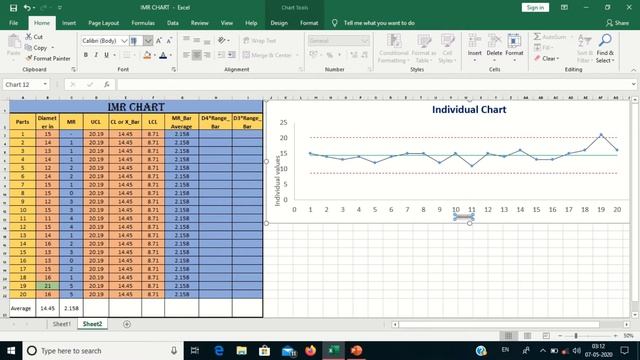Select the Individual values axis title
The height and width of the screenshot is (360, 640).
278,180
